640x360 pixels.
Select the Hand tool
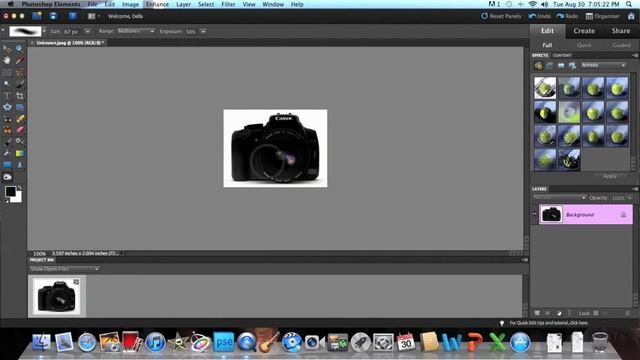pyautogui.click(x=7, y=60)
